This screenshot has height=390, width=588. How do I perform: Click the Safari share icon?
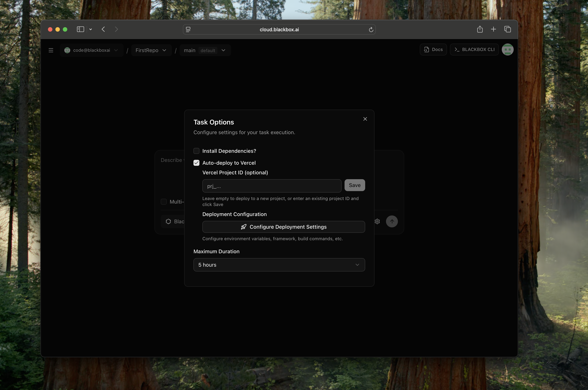point(480,29)
